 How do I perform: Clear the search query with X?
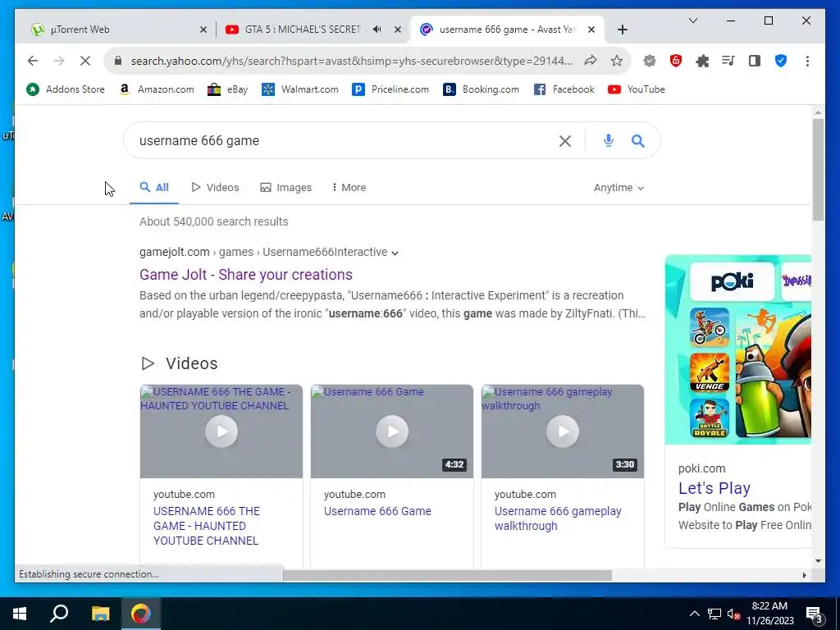pyautogui.click(x=564, y=141)
